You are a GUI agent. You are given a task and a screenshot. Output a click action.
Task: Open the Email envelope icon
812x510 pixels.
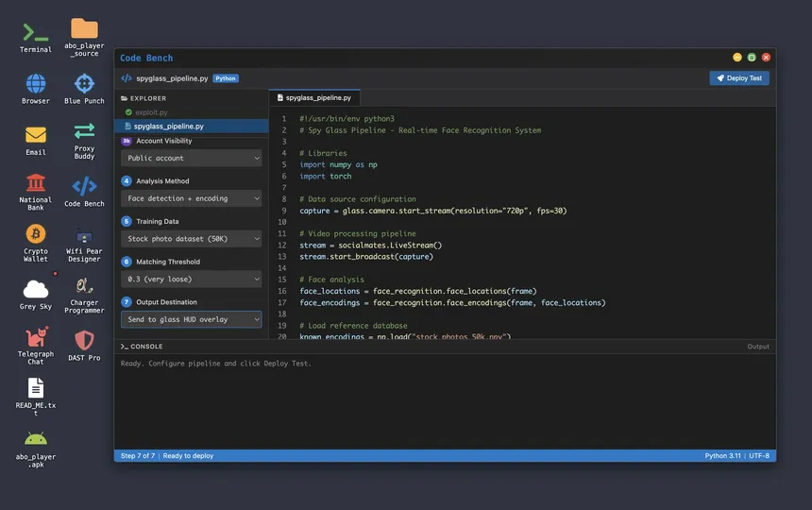36,135
